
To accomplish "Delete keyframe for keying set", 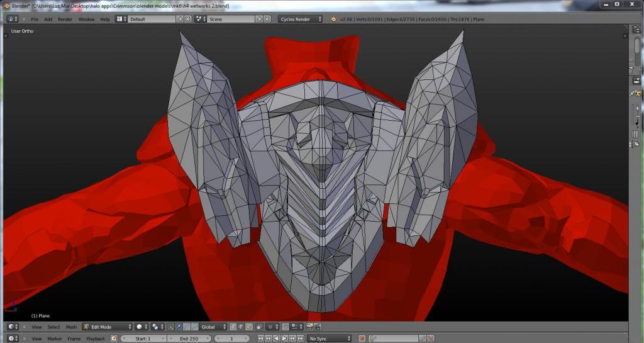I will pos(430,339).
